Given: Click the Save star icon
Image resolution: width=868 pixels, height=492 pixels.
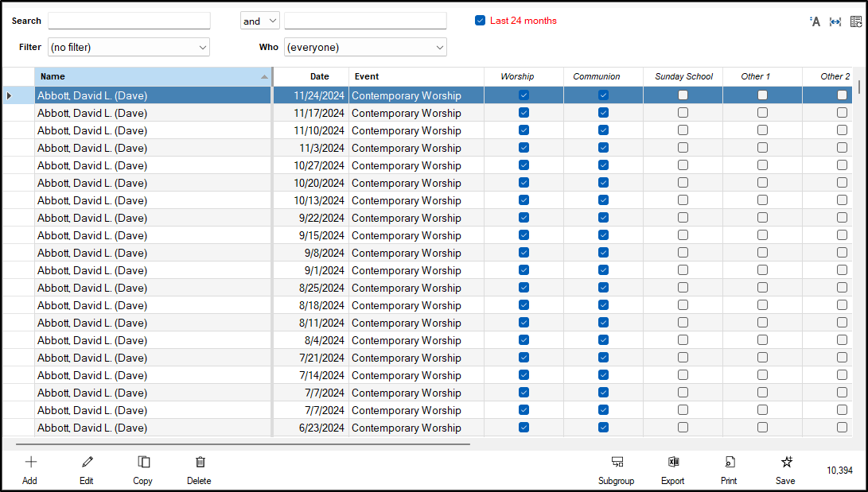Looking at the screenshot, I should point(786,463).
